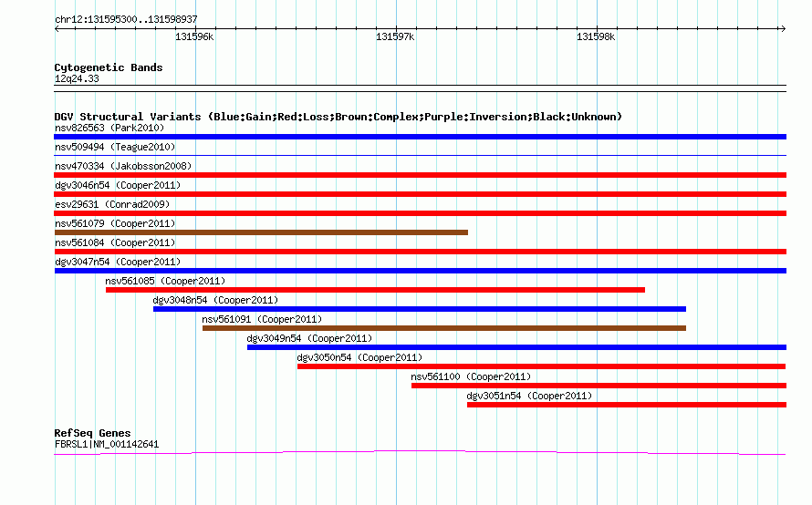
Task: Open the nsv509494 (Teague2010) label
Action: pyautogui.click(x=115, y=147)
